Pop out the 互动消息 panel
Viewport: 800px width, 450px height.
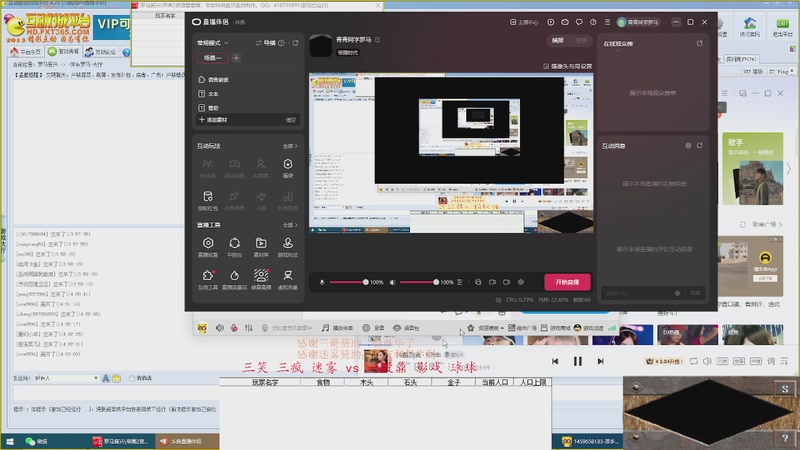(699, 145)
